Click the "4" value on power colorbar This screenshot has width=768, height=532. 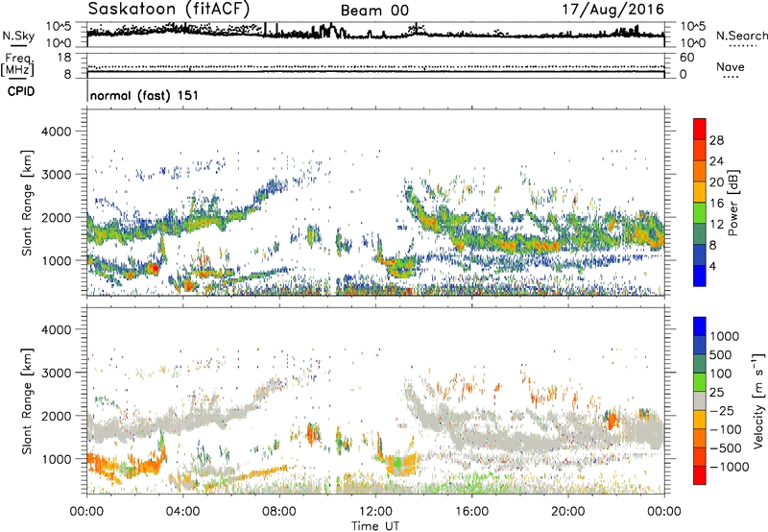click(x=713, y=266)
